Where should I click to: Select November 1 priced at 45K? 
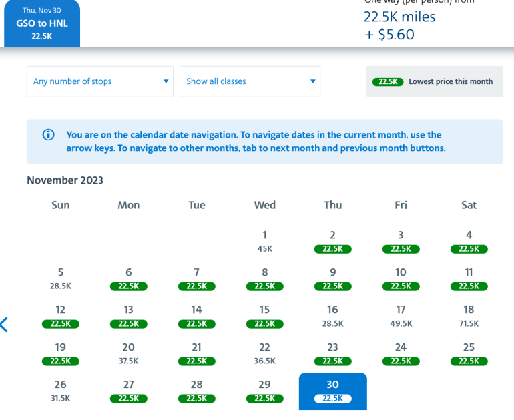(x=265, y=241)
